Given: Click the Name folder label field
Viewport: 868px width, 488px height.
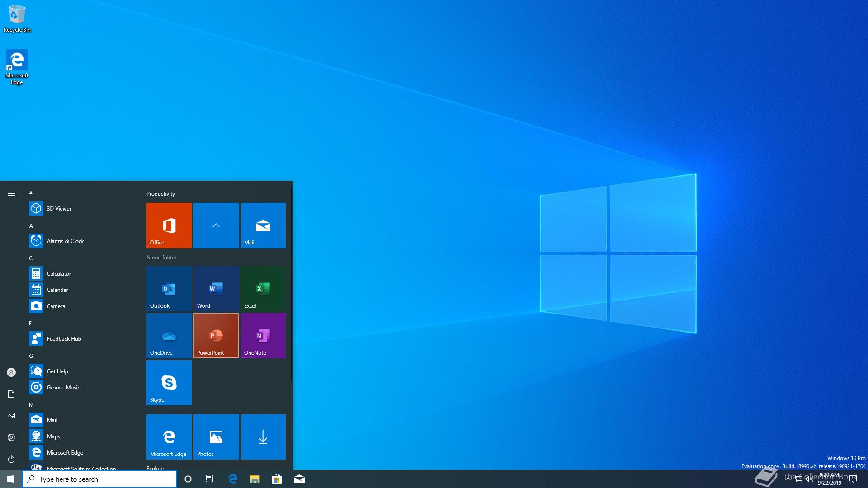Looking at the screenshot, I should click(x=161, y=258).
